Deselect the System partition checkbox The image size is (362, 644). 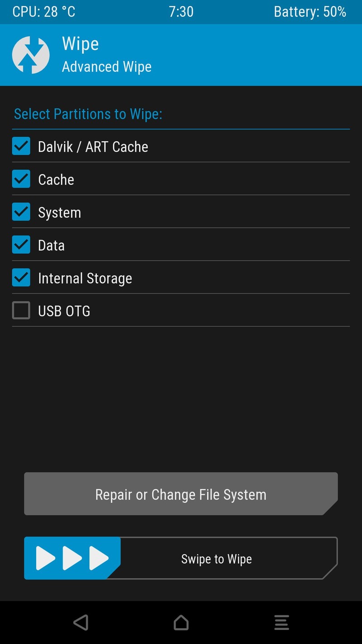[21, 212]
